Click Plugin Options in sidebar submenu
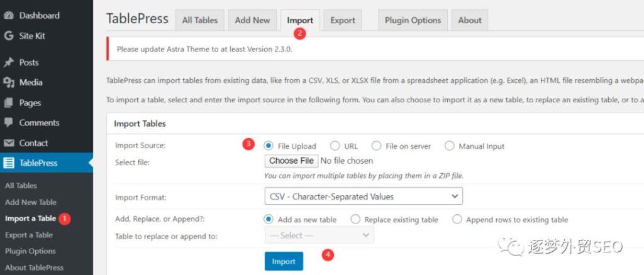Screen dimensions: 644x275 [x=30, y=251]
